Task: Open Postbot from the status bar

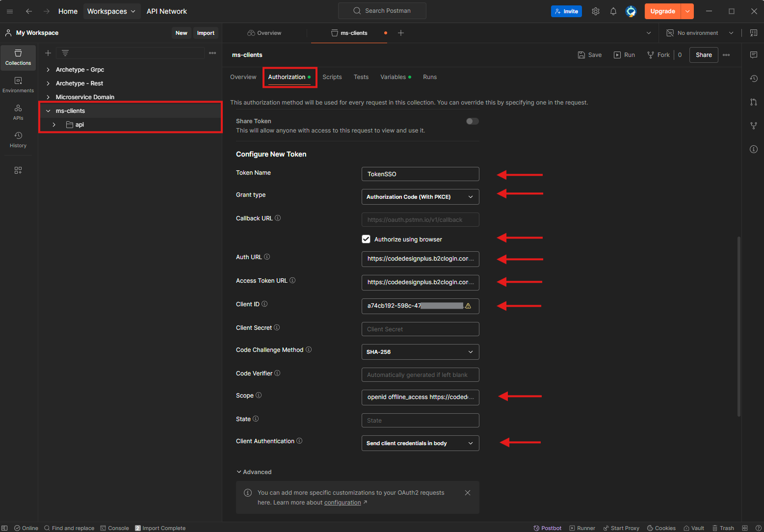Action: (548, 528)
